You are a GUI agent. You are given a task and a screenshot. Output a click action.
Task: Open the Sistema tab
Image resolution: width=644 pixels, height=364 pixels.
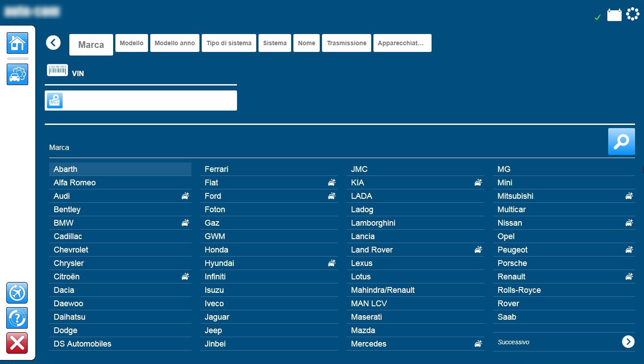(275, 43)
